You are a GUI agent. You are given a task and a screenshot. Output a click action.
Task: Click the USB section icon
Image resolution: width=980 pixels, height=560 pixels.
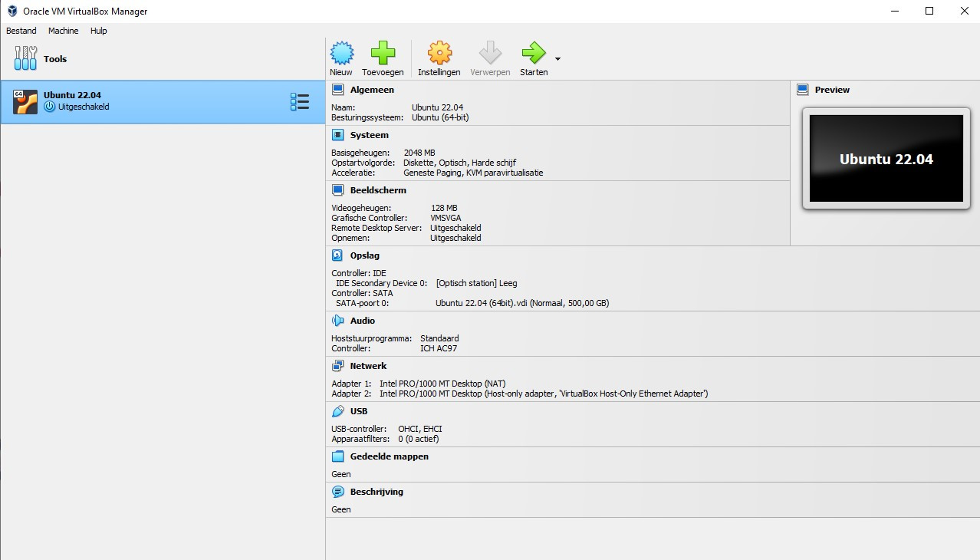(338, 411)
